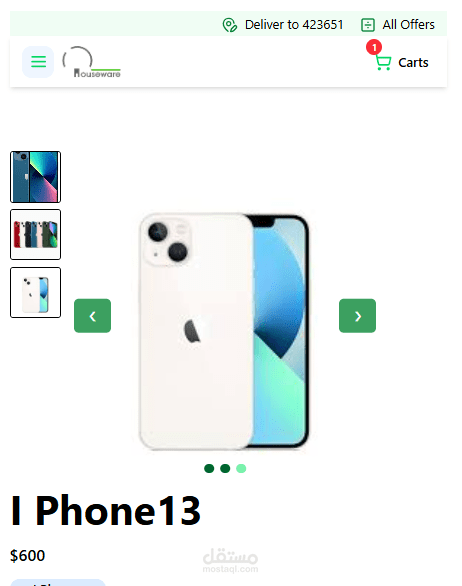Click the main iPhone product image
This screenshot has width=462, height=586.
click(224, 331)
